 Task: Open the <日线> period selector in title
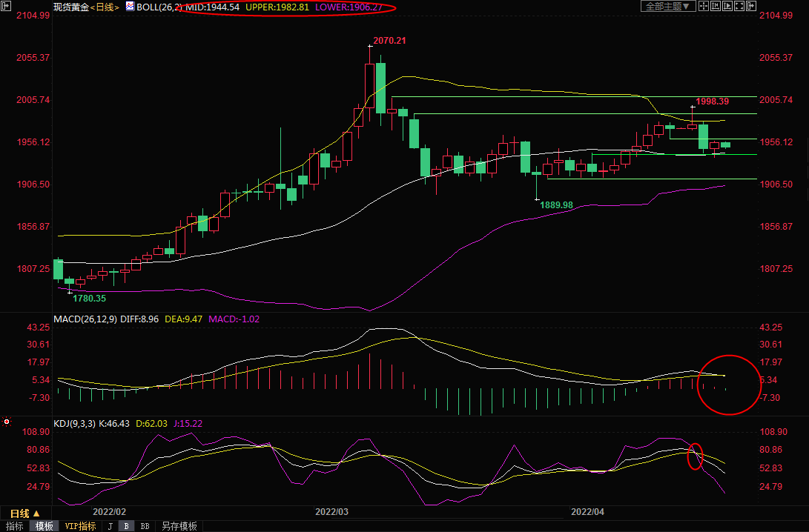click(105, 7)
